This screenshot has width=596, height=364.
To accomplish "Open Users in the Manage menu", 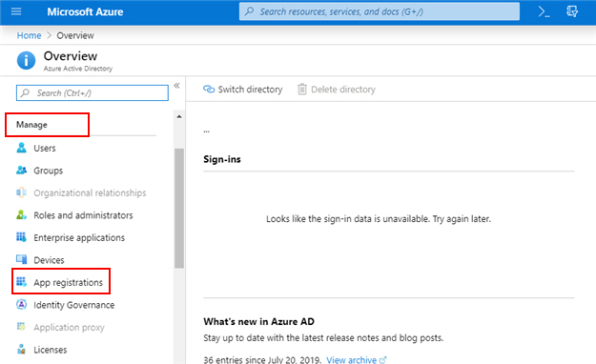I will pyautogui.click(x=45, y=148).
